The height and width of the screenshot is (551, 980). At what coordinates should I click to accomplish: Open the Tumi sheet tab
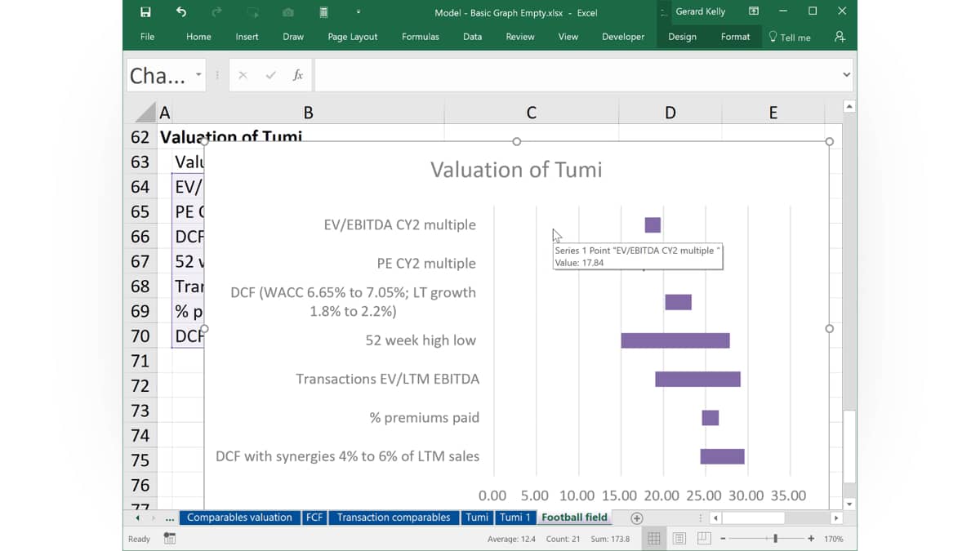click(x=477, y=518)
